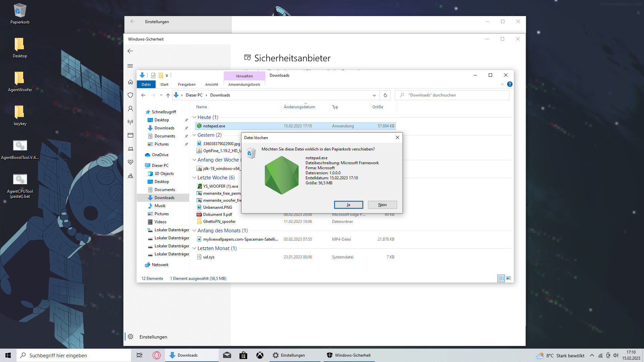Screen dimensions: 644x362
Task: Collapse the Heute group
Action: tap(194, 117)
